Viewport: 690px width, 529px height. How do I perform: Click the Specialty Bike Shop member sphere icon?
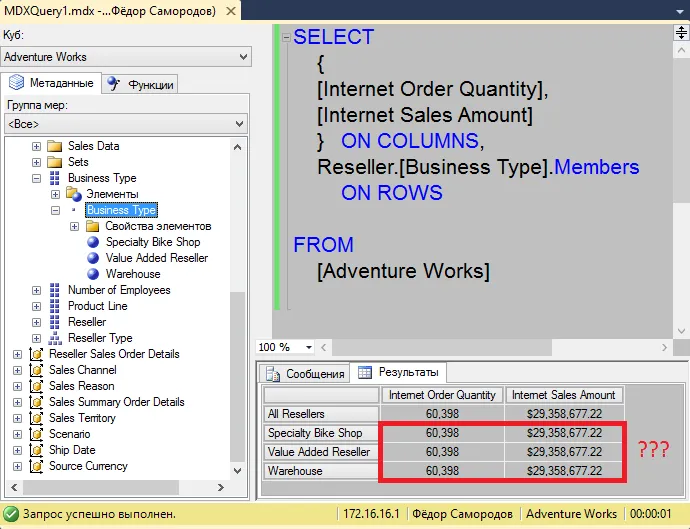[93, 242]
